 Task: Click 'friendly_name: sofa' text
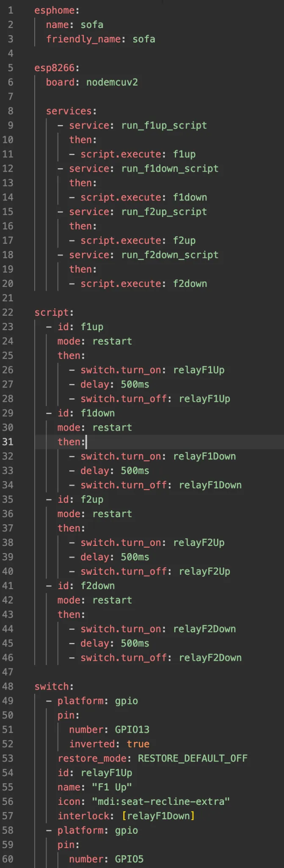tap(101, 39)
